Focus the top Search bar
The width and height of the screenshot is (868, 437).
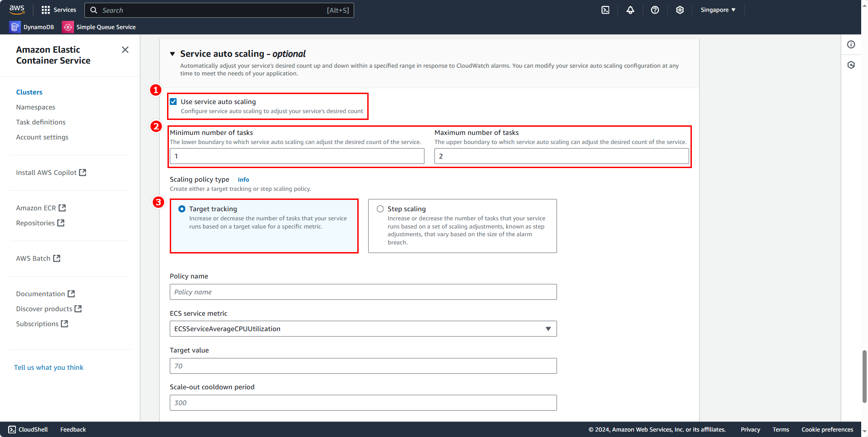click(219, 10)
